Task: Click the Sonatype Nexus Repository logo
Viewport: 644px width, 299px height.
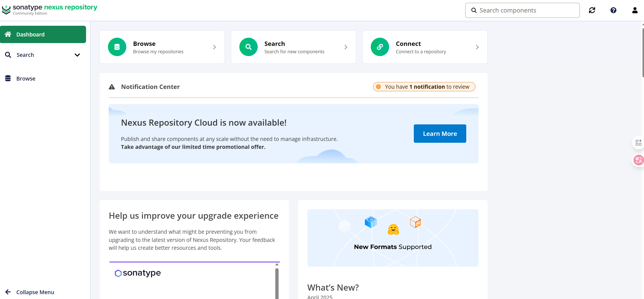Action: 50,10
